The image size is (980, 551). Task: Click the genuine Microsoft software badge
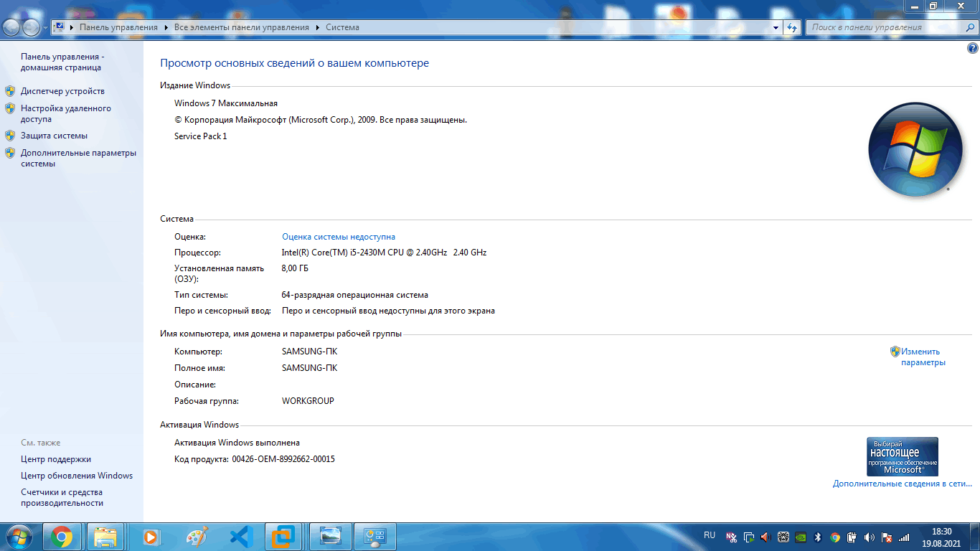pos(903,456)
